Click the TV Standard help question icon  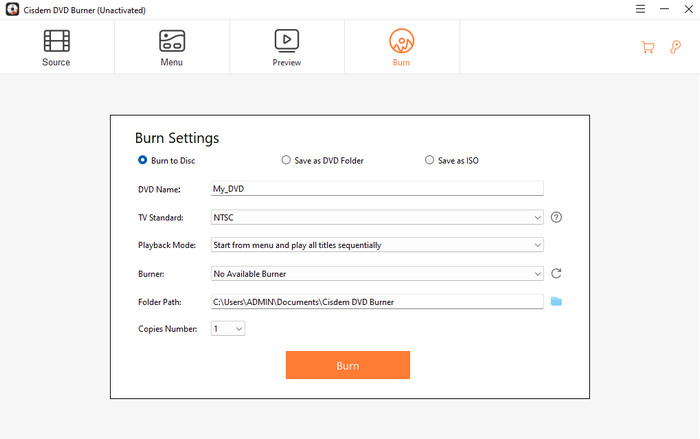[556, 217]
